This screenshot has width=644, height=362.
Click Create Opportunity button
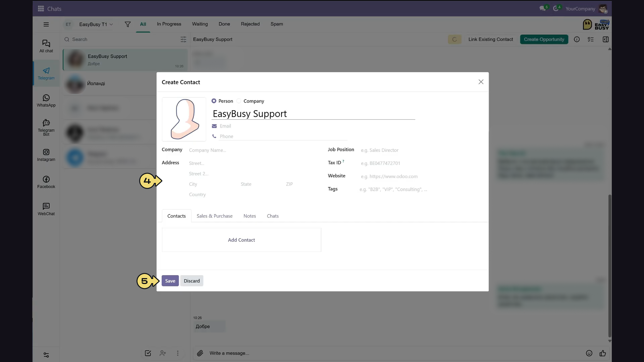544,40
